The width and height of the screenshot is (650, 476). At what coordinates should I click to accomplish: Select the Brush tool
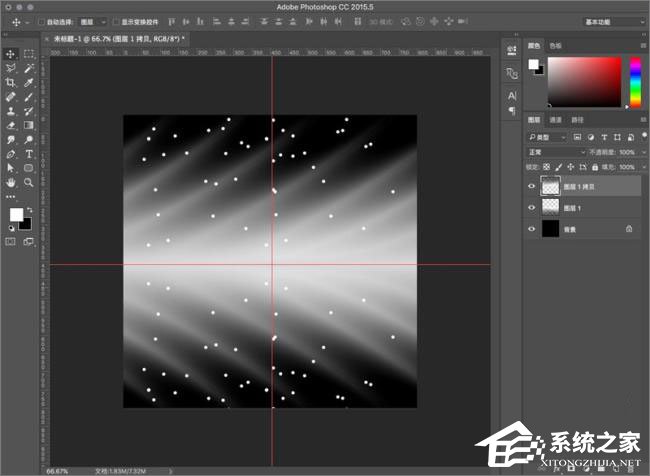point(29,97)
